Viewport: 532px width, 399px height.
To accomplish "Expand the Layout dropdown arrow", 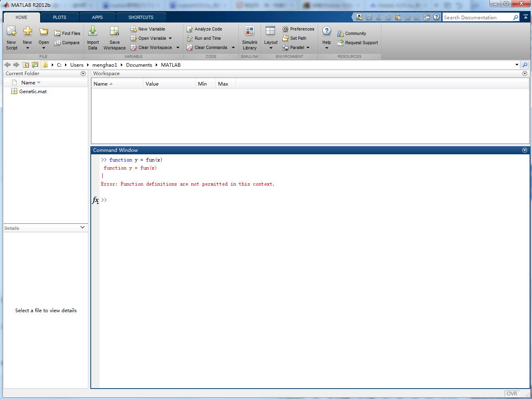I will coord(271,48).
